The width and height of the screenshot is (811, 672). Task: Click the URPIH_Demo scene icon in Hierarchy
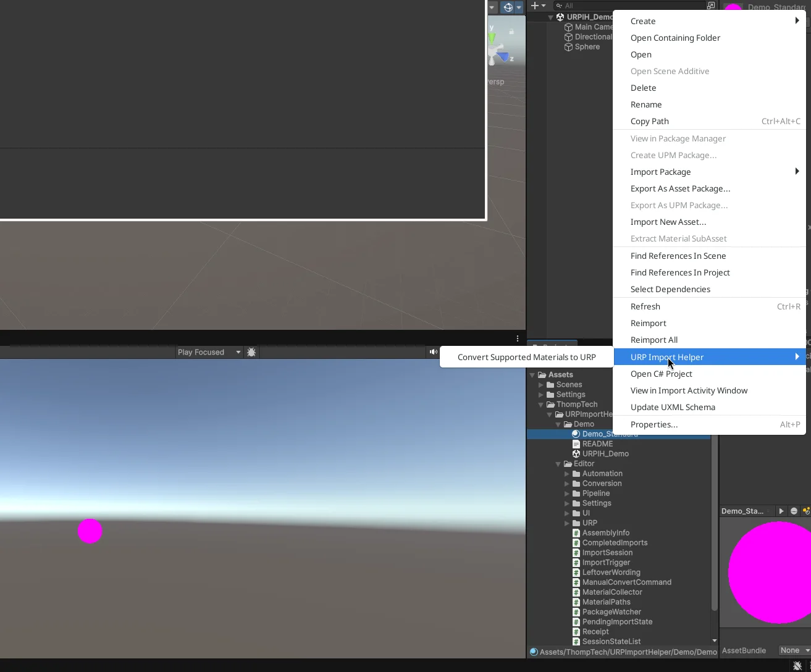560,17
